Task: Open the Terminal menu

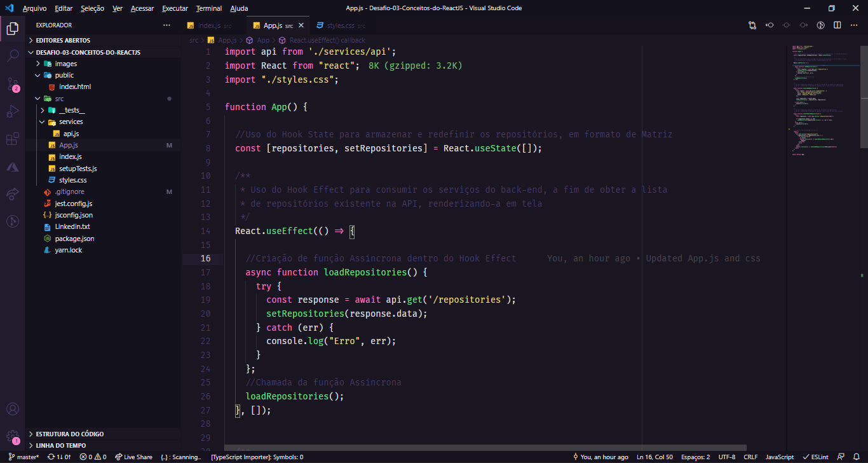Action: coord(209,8)
